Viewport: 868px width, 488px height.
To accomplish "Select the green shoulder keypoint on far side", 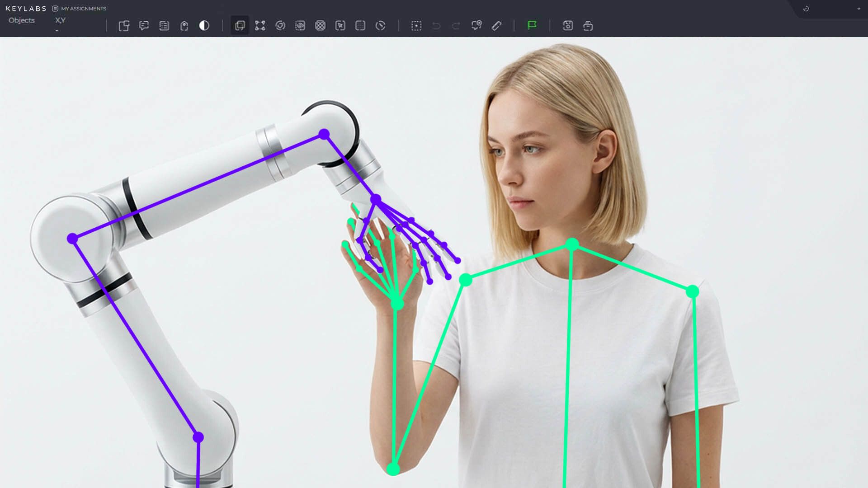I will tap(693, 292).
